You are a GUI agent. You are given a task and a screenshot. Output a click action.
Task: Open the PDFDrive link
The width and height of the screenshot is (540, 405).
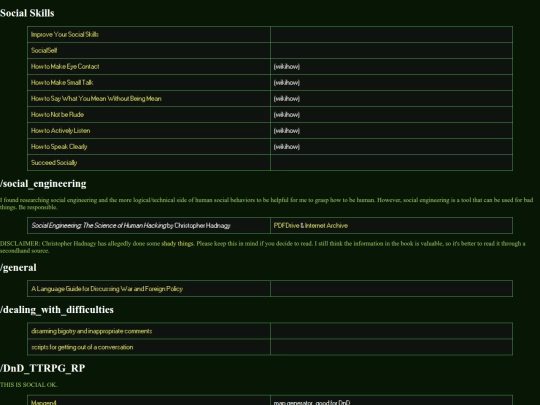(287, 226)
